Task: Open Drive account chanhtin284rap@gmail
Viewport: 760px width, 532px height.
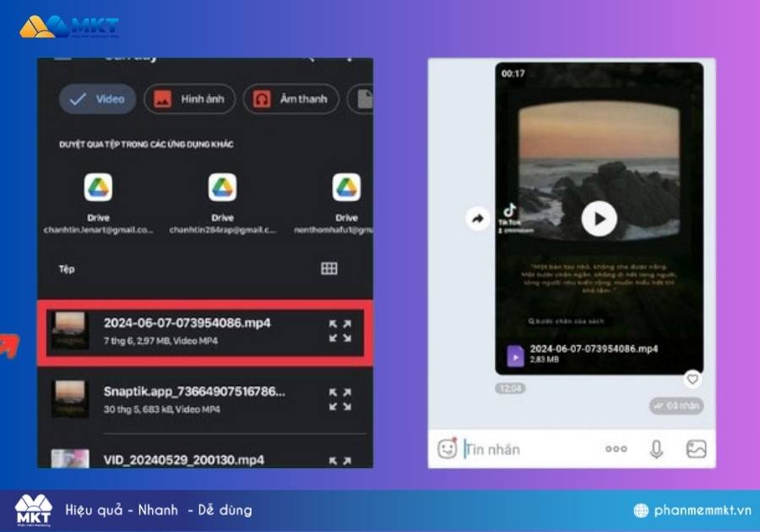Action: click(222, 204)
